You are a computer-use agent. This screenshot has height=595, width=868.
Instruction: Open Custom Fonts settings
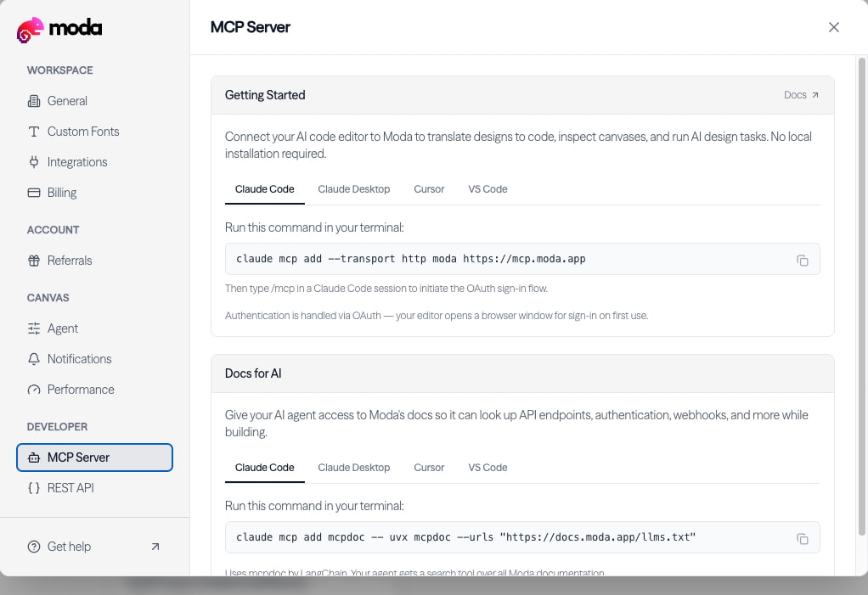click(94, 132)
